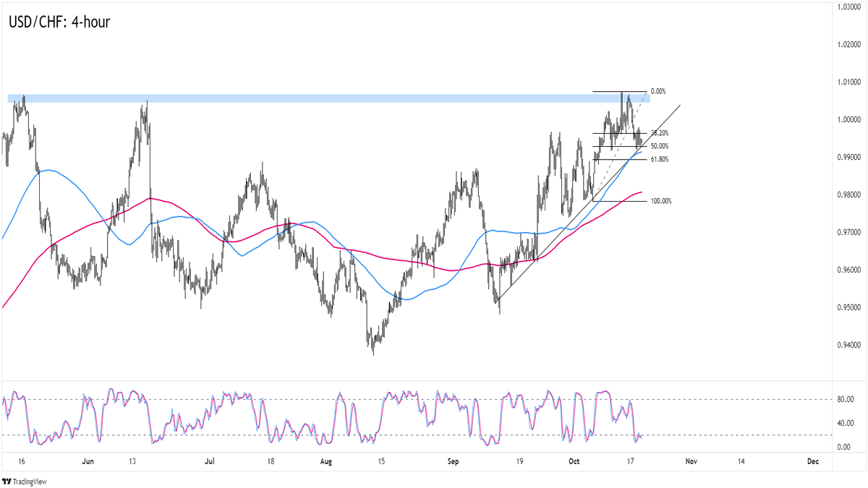Image resolution: width=868 pixels, height=488 pixels.
Task: Click the 1.01000 price axis label
Action: (x=848, y=82)
